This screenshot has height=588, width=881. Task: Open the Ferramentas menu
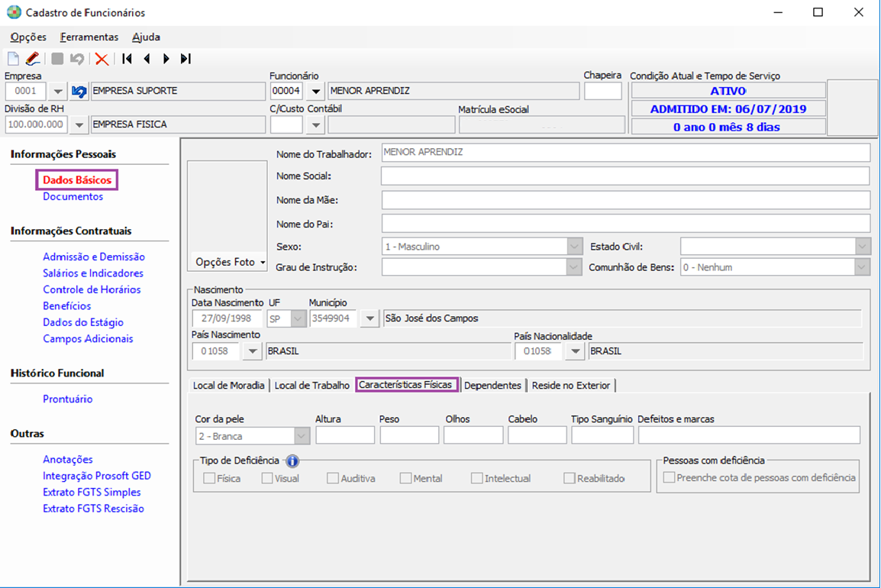coord(89,37)
